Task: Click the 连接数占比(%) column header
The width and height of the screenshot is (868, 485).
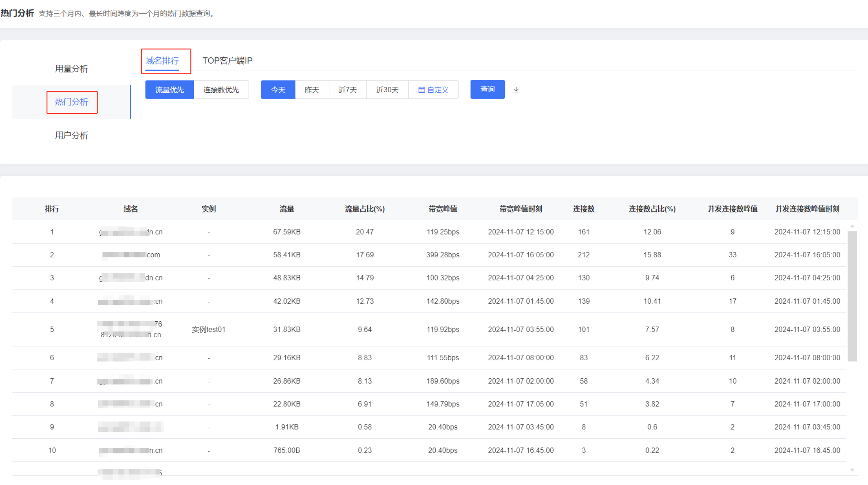Action: tap(652, 209)
